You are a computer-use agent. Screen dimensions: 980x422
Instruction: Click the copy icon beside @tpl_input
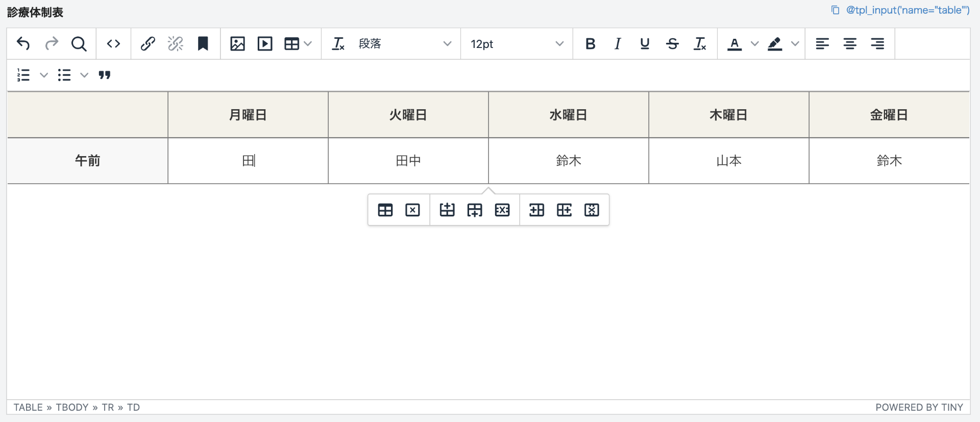[x=835, y=10]
